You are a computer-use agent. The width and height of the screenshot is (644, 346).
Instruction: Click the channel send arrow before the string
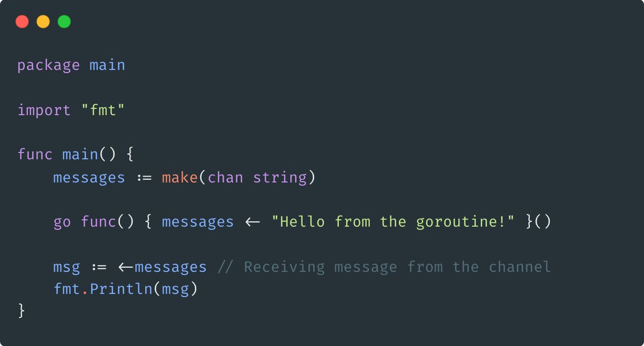coord(253,222)
